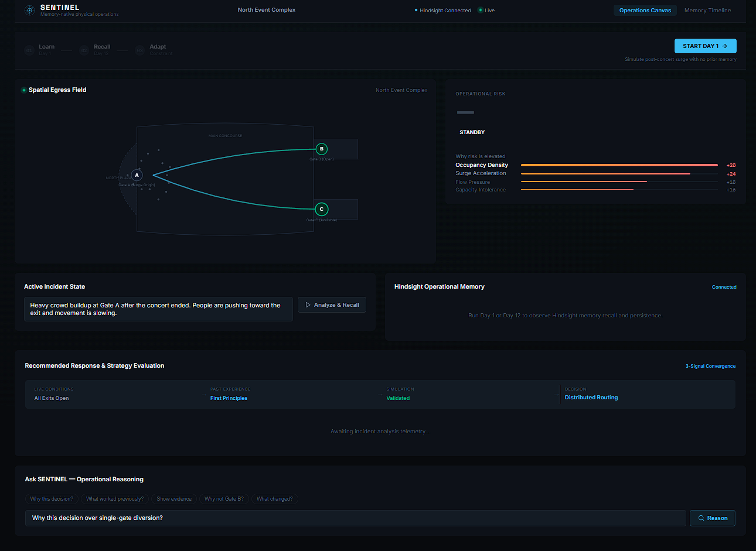The height and width of the screenshot is (551, 756).
Task: Click the First Principles past experience value
Action: pyautogui.click(x=229, y=398)
